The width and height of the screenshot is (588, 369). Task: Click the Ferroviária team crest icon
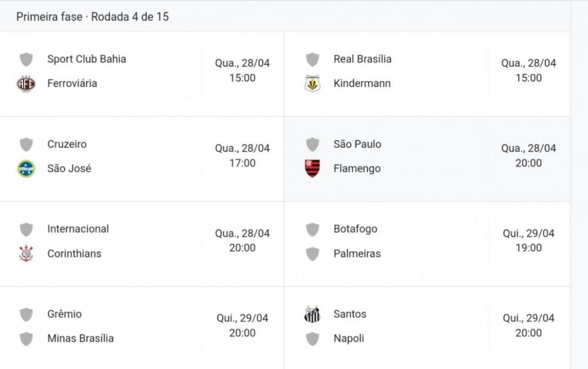[26, 84]
